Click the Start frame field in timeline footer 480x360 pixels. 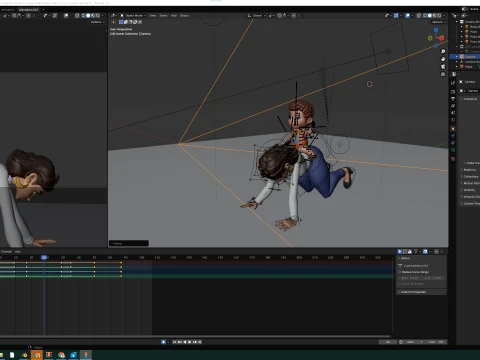(x=416, y=342)
